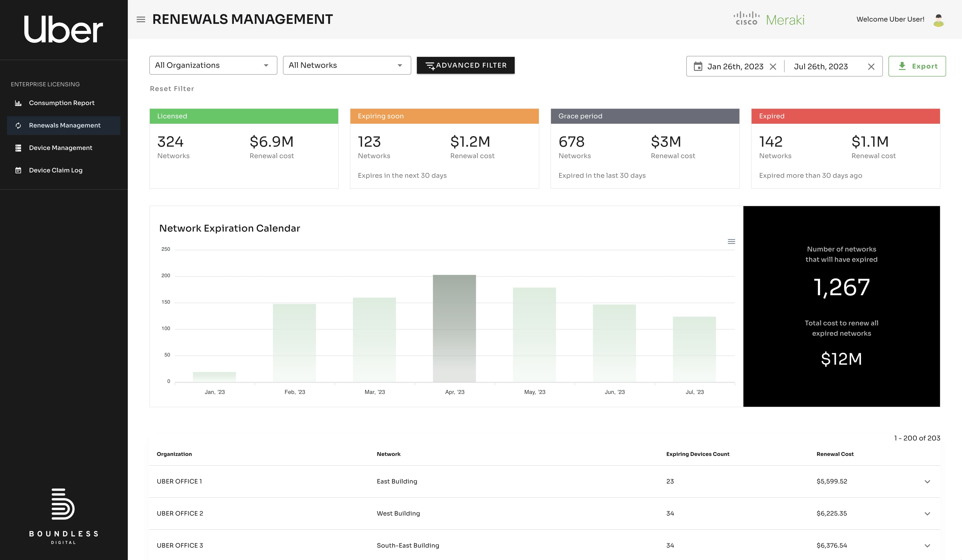Open the All Organizations dropdown
962x560 pixels.
coord(213,65)
